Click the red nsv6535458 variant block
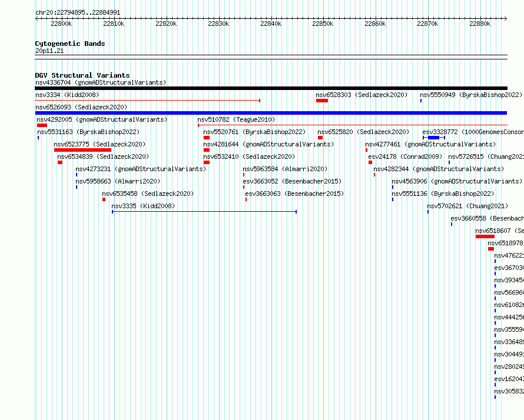Viewport: 524px width, 420px height. [x=104, y=199]
